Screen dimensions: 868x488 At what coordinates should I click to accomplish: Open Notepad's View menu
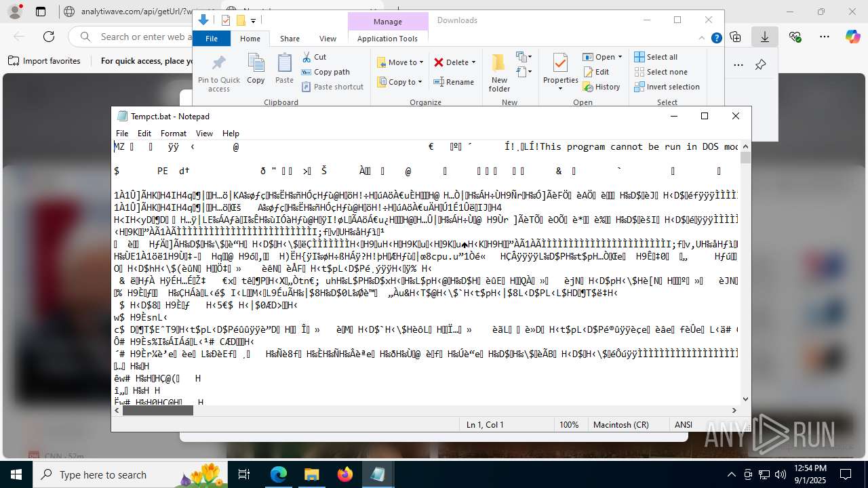click(x=204, y=134)
